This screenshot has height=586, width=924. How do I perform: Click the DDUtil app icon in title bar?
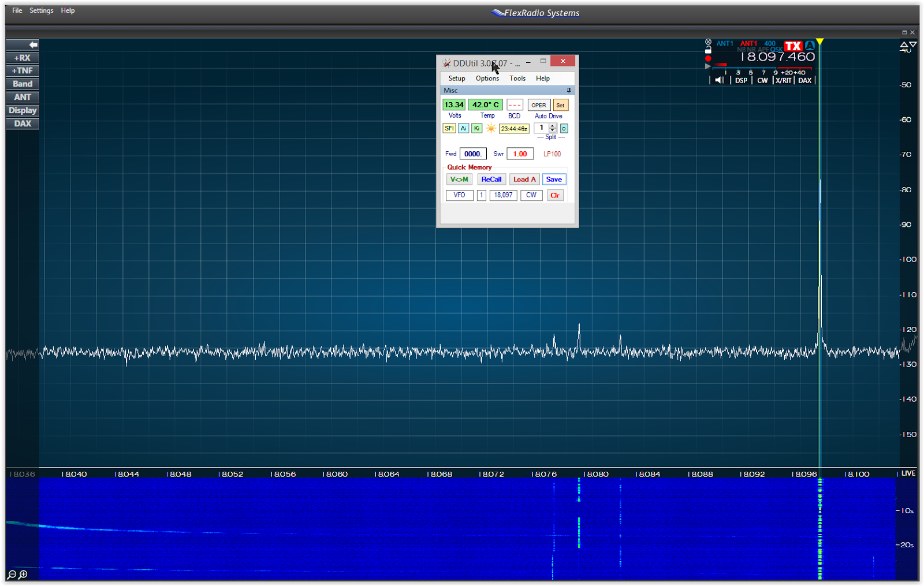[x=446, y=63]
